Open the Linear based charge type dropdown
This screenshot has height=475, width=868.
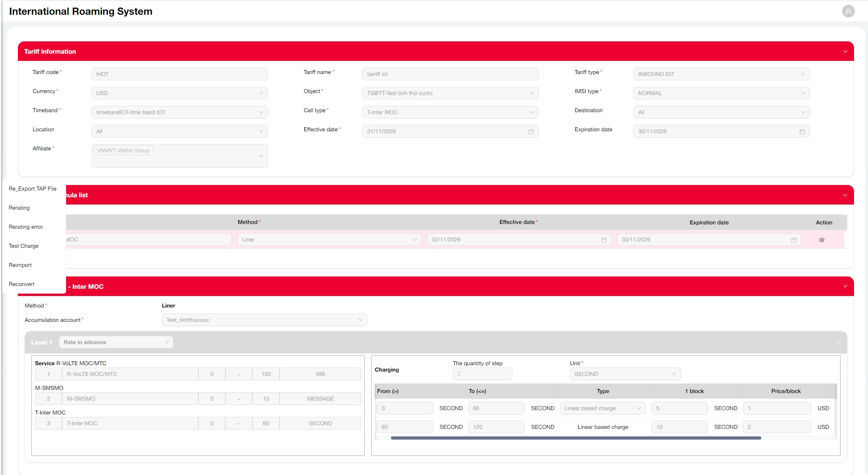(x=602, y=408)
